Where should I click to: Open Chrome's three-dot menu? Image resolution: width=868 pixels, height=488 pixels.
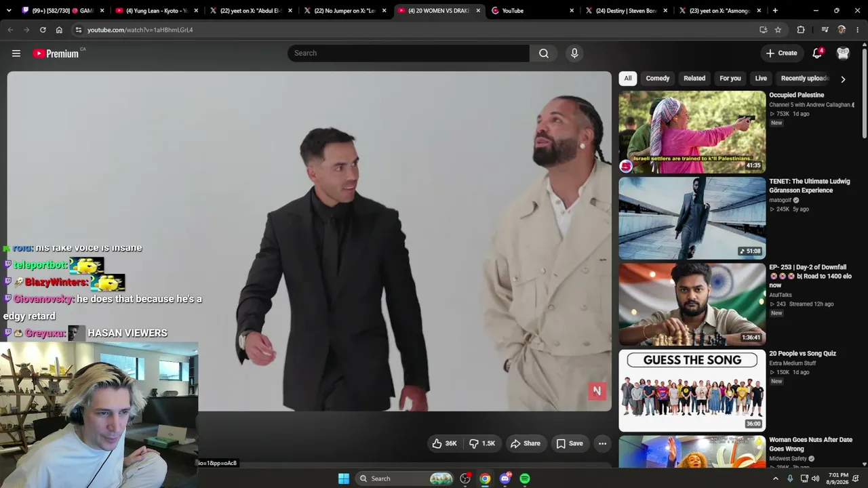point(858,30)
